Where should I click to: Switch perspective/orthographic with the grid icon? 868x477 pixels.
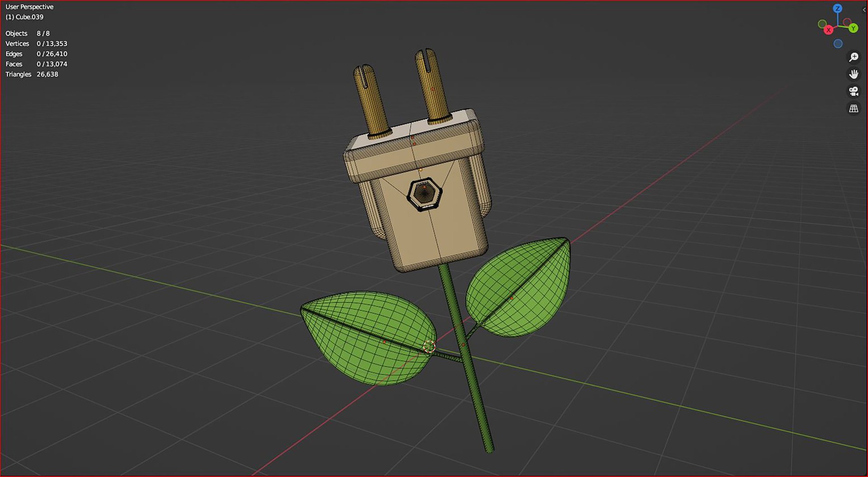pyautogui.click(x=854, y=109)
